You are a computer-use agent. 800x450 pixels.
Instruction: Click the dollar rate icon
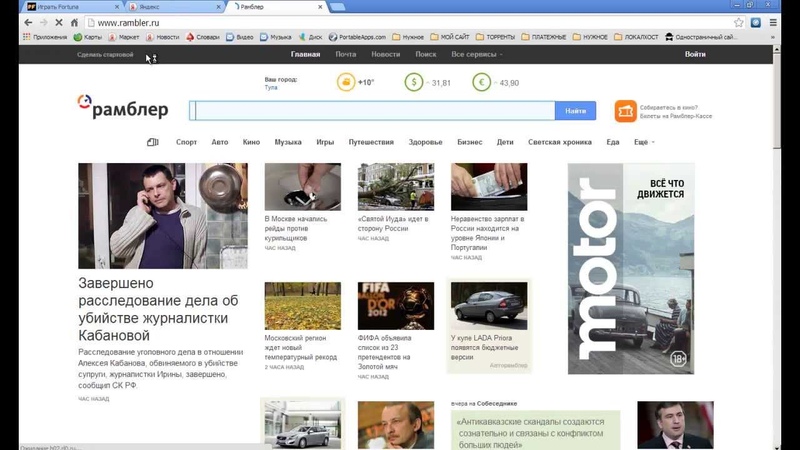pos(414,82)
